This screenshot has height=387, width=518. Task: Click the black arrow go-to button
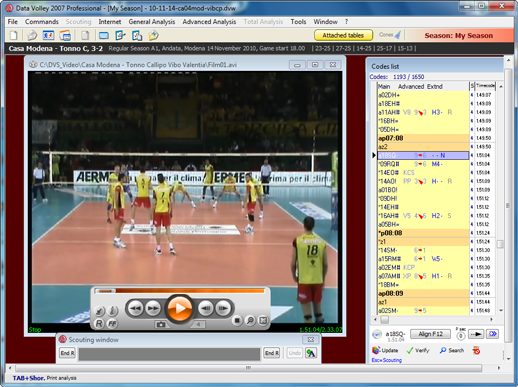(476, 334)
